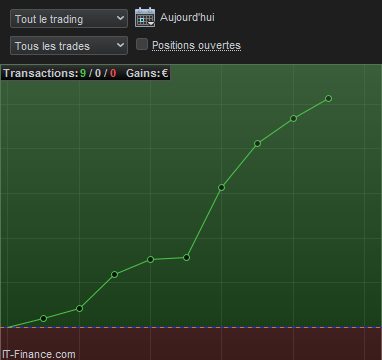Select the fifth data point on the gains curve
The image size is (382, 360).
pos(186,257)
